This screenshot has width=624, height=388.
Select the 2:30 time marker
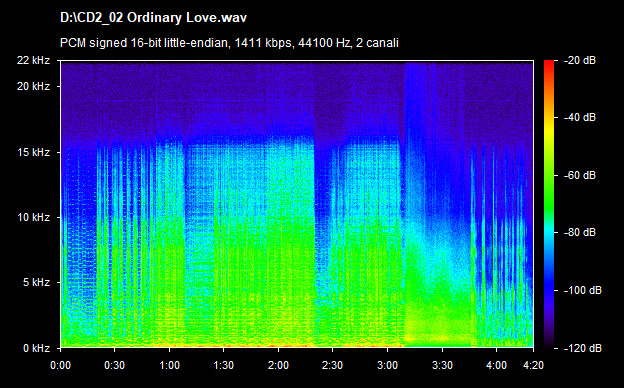pos(332,365)
